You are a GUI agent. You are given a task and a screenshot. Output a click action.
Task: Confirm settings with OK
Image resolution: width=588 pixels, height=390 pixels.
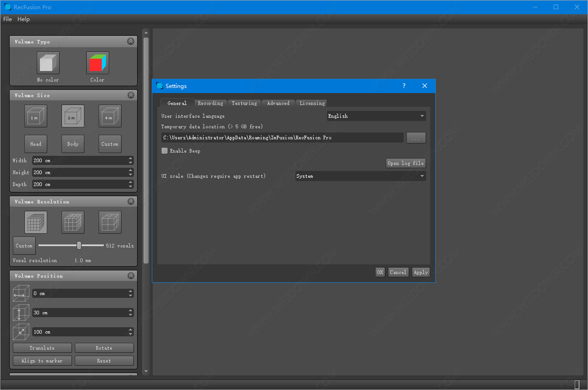(x=380, y=272)
